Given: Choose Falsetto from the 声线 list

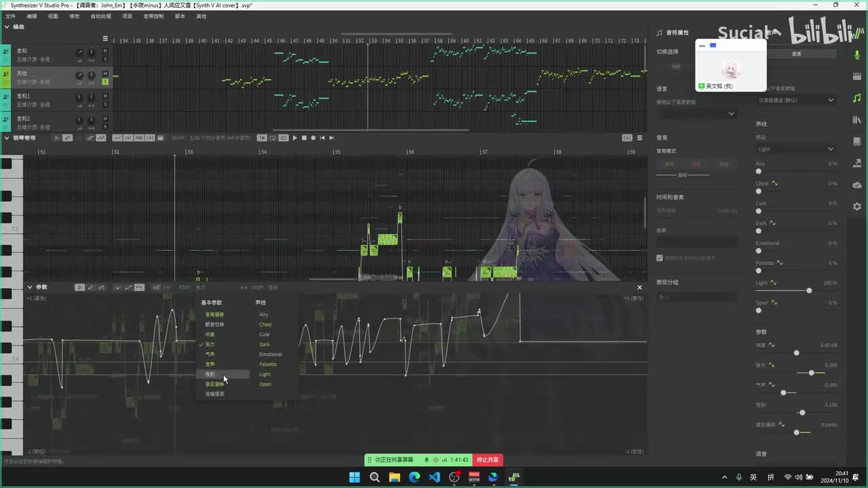Looking at the screenshot, I should point(268,365).
